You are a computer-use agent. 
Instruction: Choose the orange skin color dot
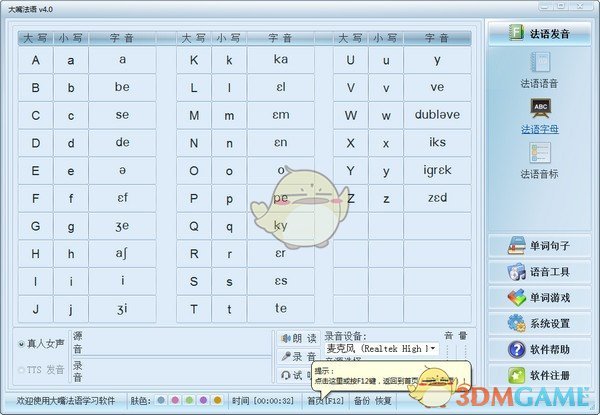[217, 400]
